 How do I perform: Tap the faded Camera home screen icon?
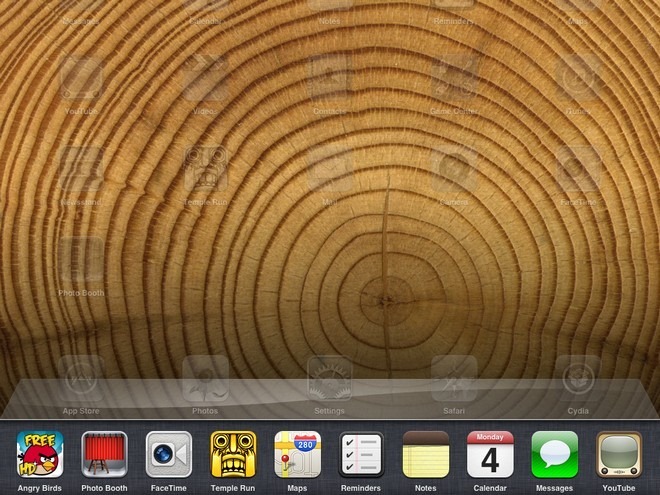coord(454,170)
